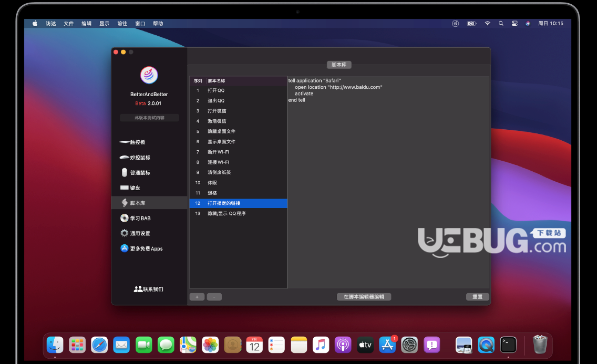
Task: Open Calendar from the Dock
Action: coord(254,345)
